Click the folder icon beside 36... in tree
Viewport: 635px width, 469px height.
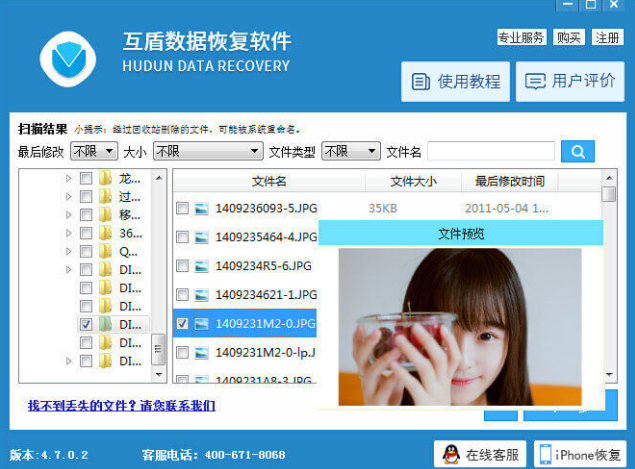[x=106, y=232]
